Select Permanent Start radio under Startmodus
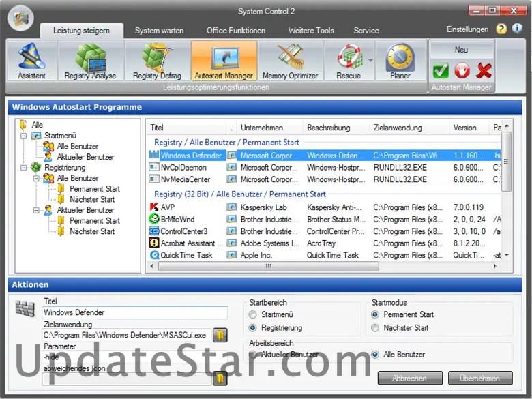Image resolution: width=532 pixels, height=399 pixels. point(375,314)
